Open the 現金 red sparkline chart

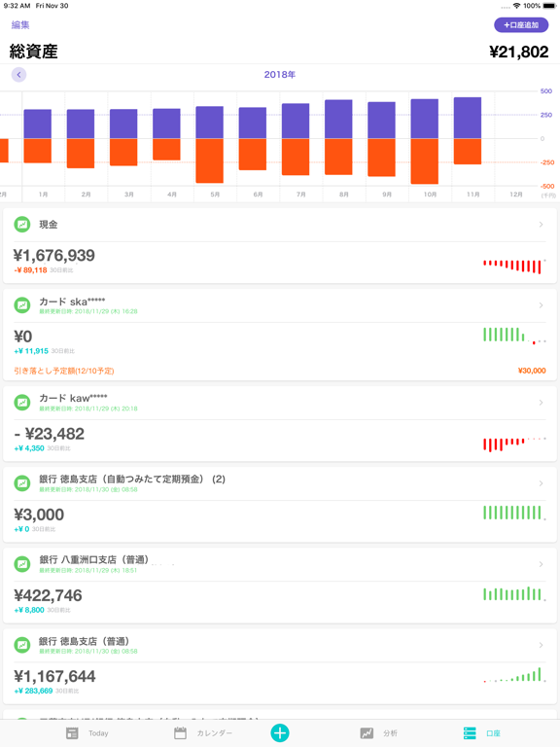(x=514, y=267)
